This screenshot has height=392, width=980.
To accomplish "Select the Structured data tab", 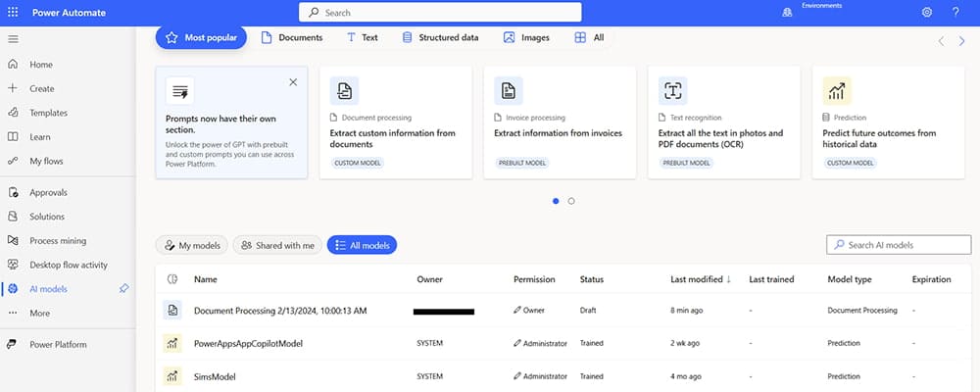I will click(x=440, y=37).
